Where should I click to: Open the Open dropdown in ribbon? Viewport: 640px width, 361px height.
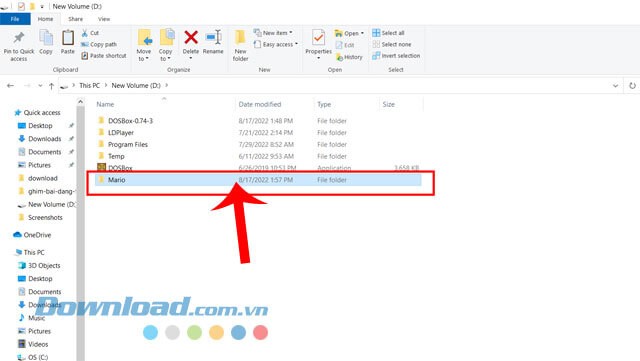point(349,33)
